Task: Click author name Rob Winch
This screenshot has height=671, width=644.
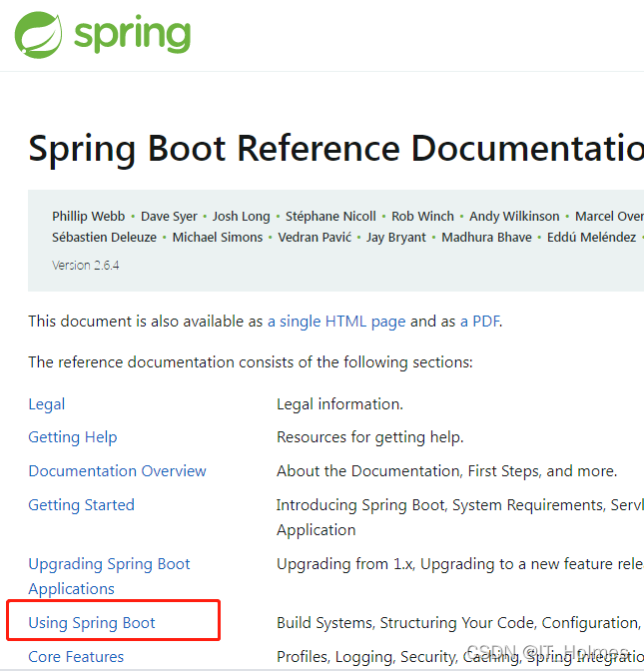Action: (x=422, y=216)
